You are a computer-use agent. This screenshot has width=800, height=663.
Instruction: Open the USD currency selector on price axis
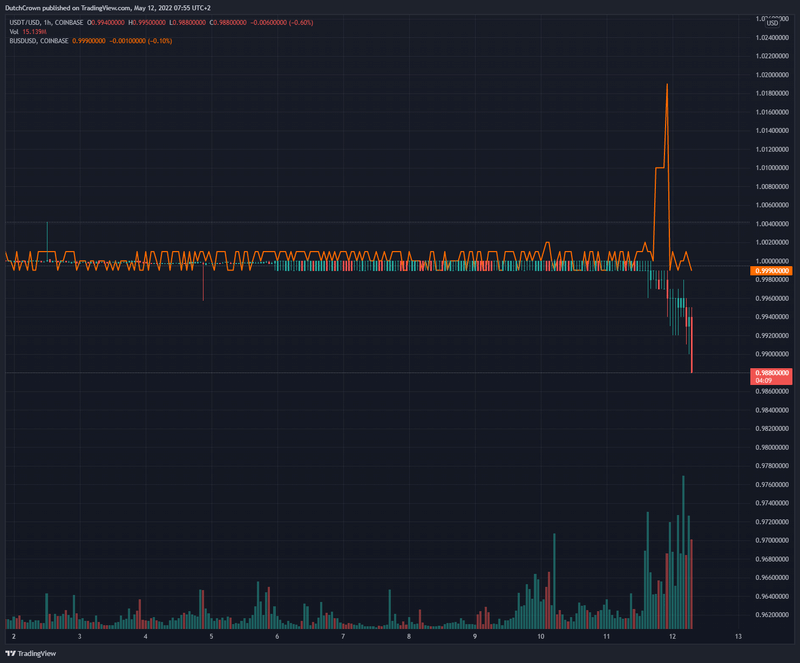click(x=772, y=23)
